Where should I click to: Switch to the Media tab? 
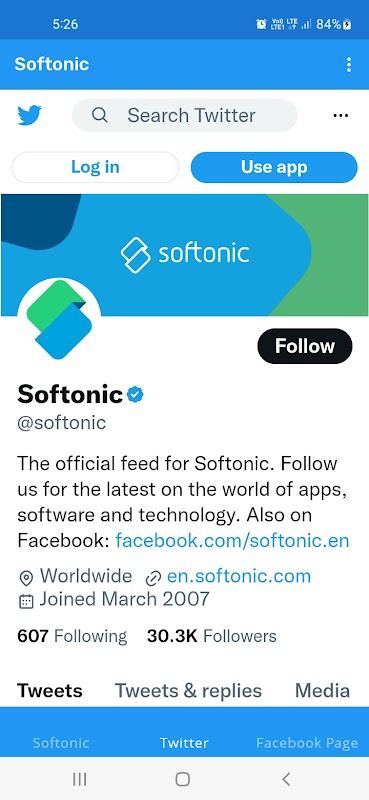(323, 691)
